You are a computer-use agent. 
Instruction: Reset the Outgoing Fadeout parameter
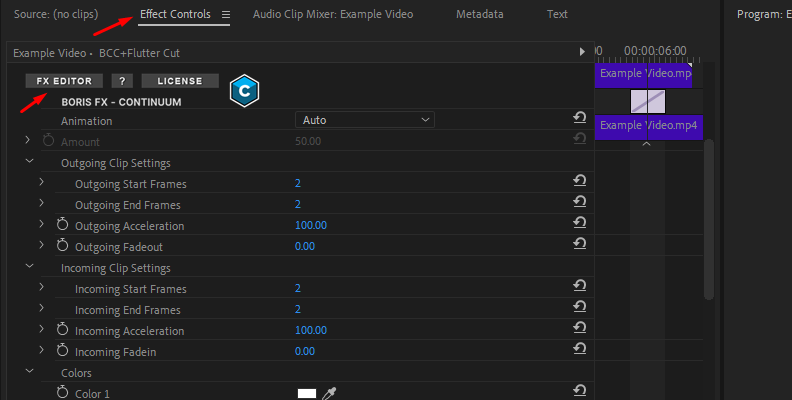pos(579,246)
